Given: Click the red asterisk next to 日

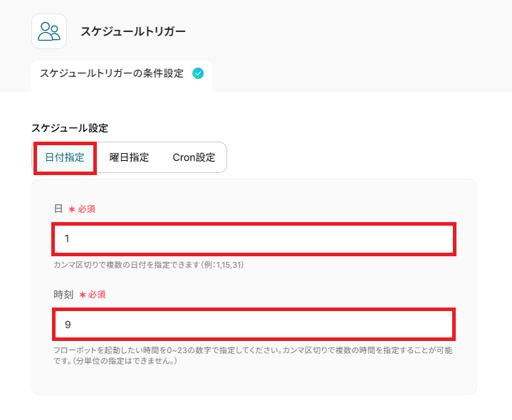Looking at the screenshot, I should click(72, 209).
